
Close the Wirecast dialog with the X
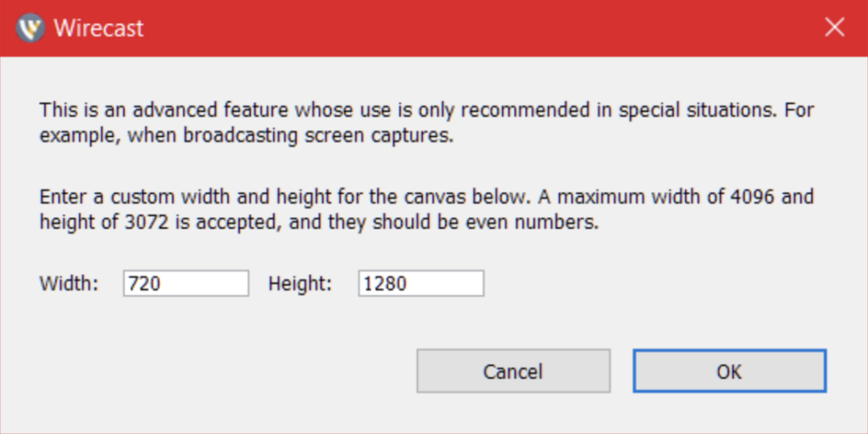pyautogui.click(x=834, y=27)
